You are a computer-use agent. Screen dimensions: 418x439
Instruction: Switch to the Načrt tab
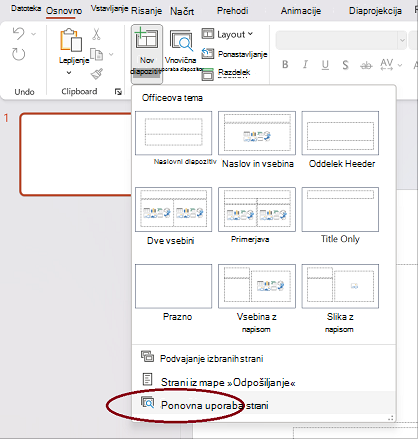click(182, 12)
